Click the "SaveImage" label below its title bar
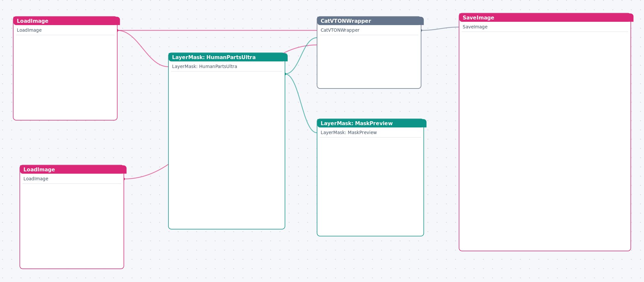This screenshot has height=282, width=644. 475,27
